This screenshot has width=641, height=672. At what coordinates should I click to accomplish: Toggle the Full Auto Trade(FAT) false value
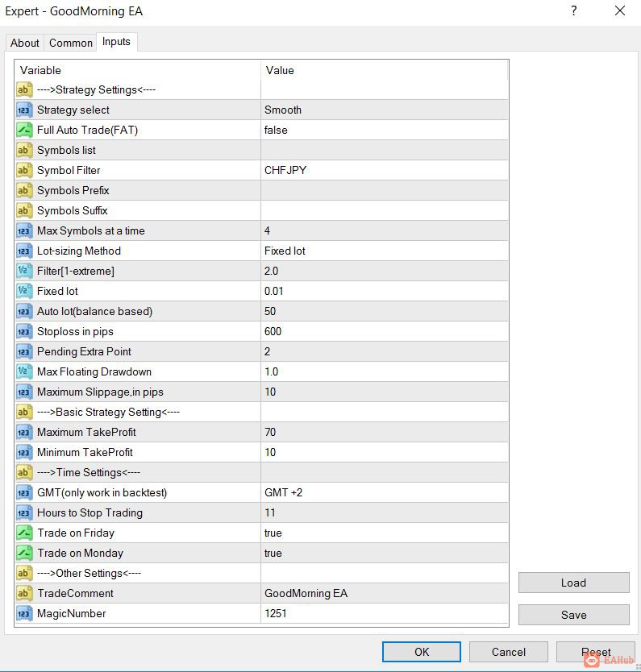pos(384,130)
